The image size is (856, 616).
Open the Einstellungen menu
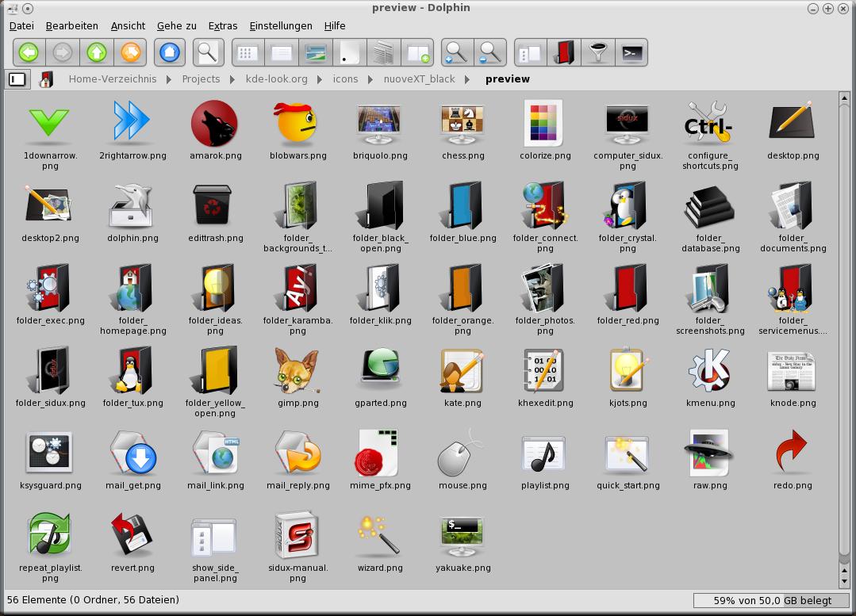coord(281,25)
